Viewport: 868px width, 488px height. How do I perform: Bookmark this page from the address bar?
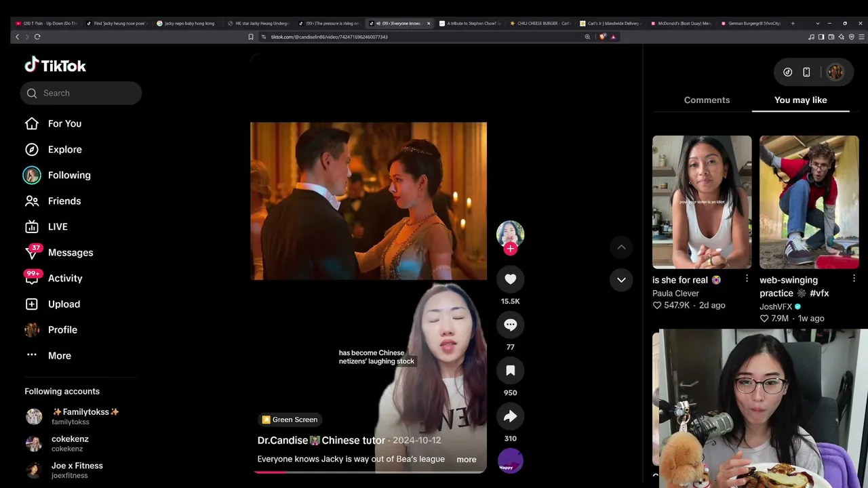point(251,37)
